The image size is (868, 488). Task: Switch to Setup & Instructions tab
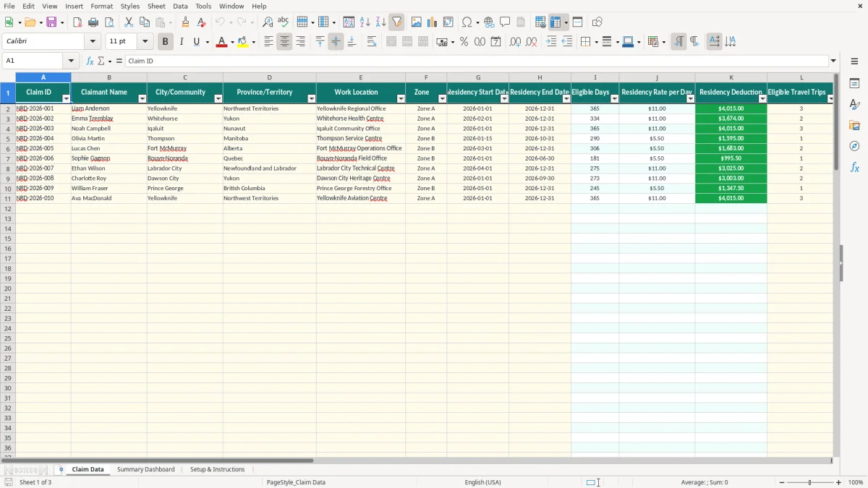pos(217,469)
